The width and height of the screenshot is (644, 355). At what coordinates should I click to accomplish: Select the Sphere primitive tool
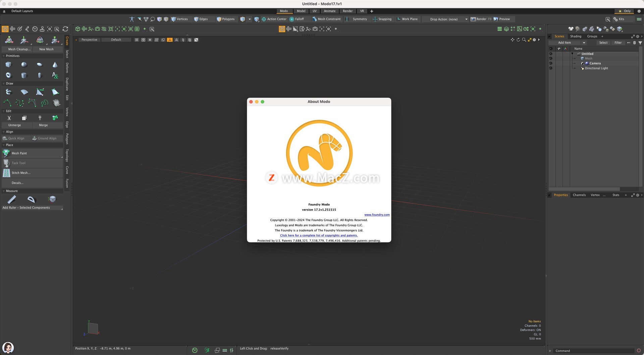point(24,65)
